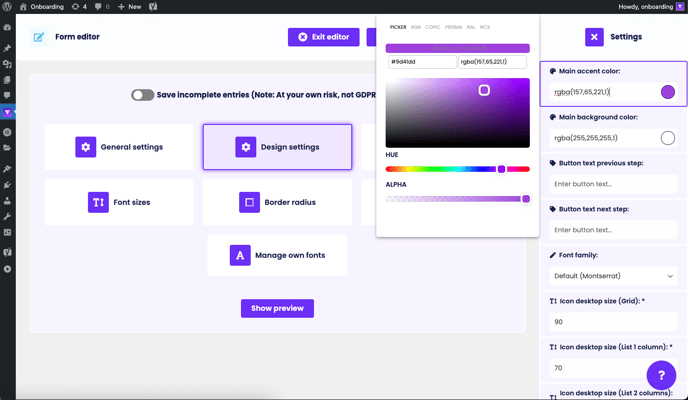
Task: Open Dashboard in the WordPress sidebar
Action: [7, 27]
